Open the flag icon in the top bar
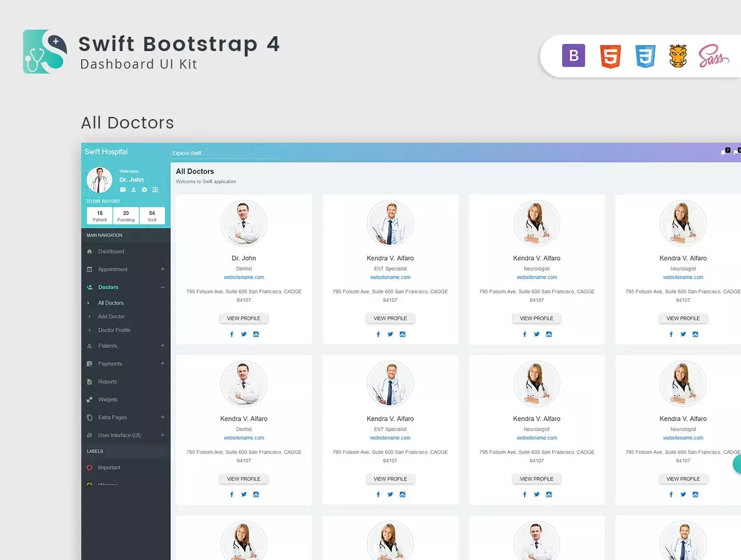The height and width of the screenshot is (560, 741). 737,152
